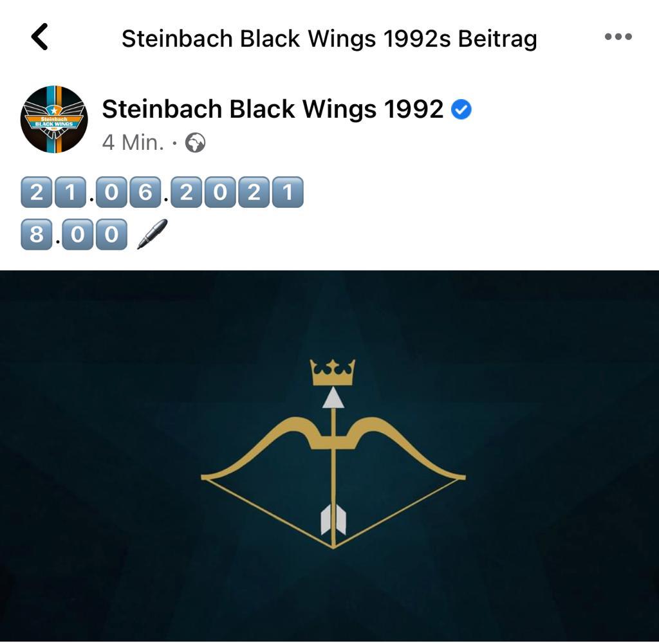The height and width of the screenshot is (644, 659).
Task: Tap the keycap digit 8 emoji
Action: click(37, 234)
